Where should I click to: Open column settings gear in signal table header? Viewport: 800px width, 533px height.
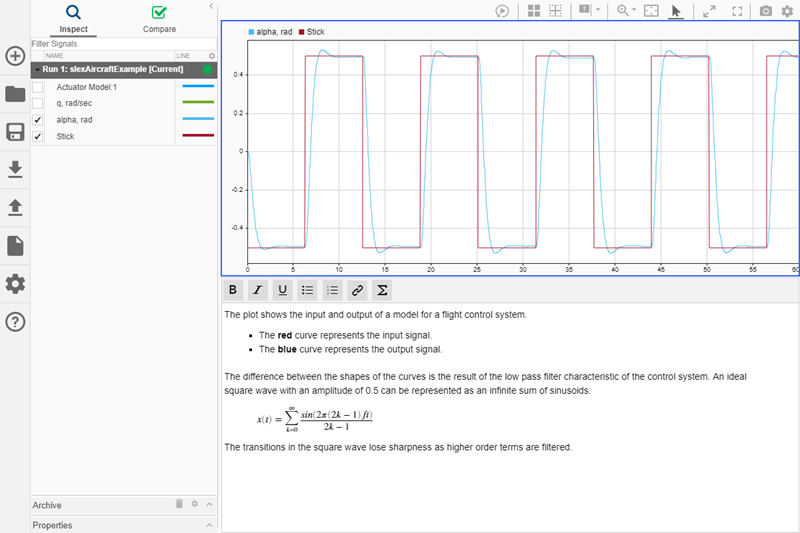coord(212,56)
